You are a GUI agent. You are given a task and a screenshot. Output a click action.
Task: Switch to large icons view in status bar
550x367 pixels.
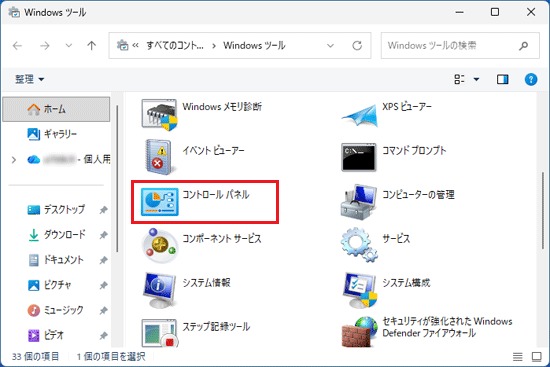(x=536, y=357)
